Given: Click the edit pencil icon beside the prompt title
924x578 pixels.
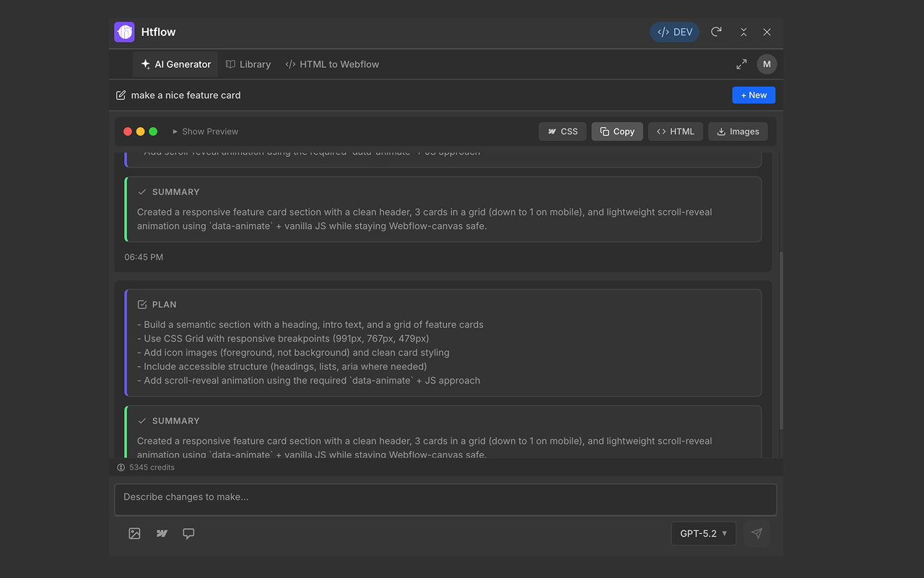Looking at the screenshot, I should click(x=121, y=95).
